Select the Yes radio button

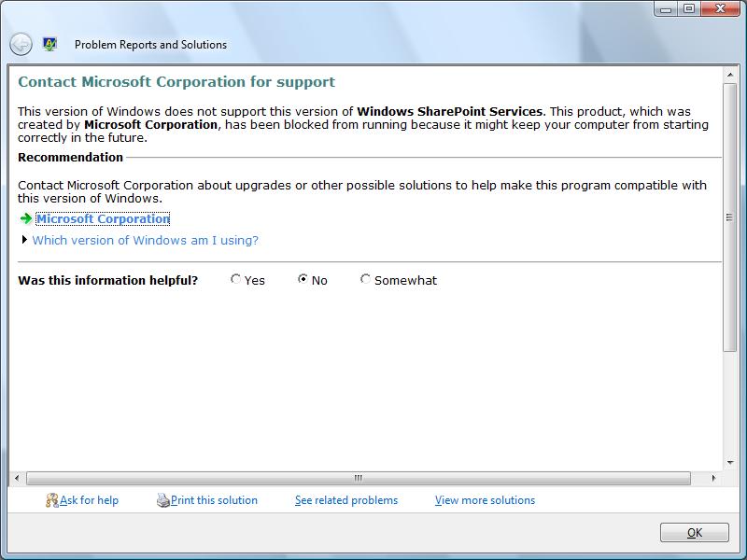coord(233,280)
